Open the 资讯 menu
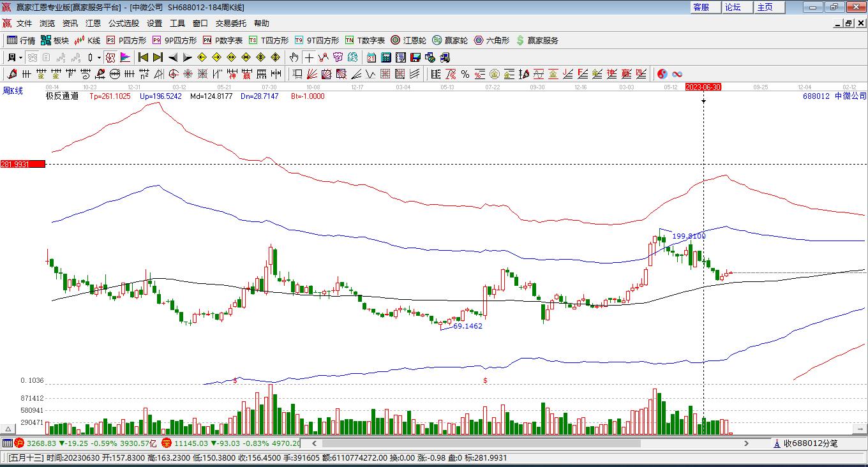 [70, 24]
